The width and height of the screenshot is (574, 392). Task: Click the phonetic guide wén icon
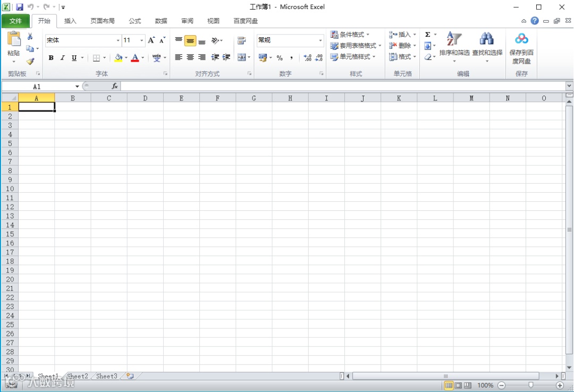coord(157,58)
